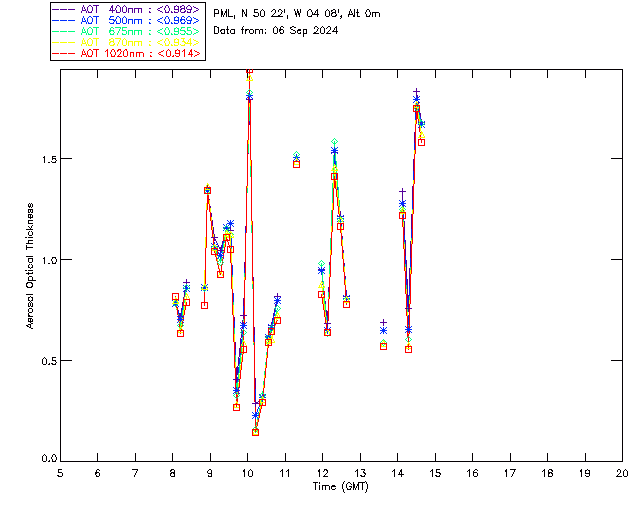Click the x-axis label 9
The width and height of the screenshot is (640, 512).
(210, 473)
